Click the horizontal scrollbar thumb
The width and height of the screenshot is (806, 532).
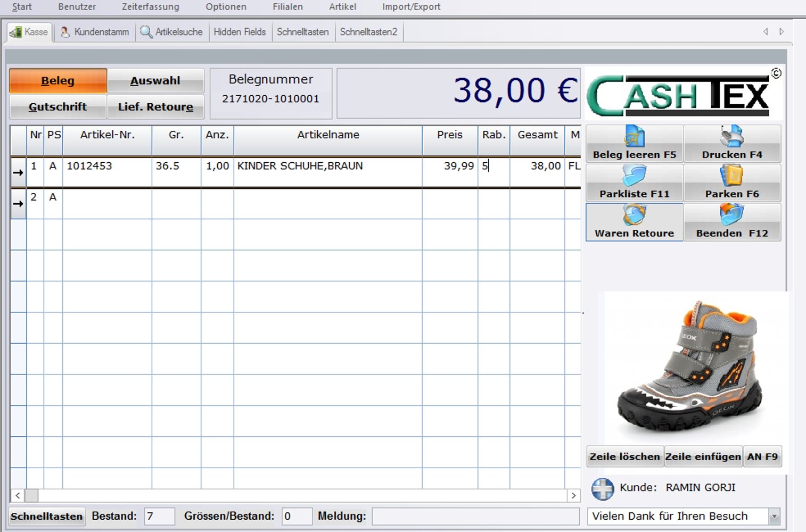(31, 495)
